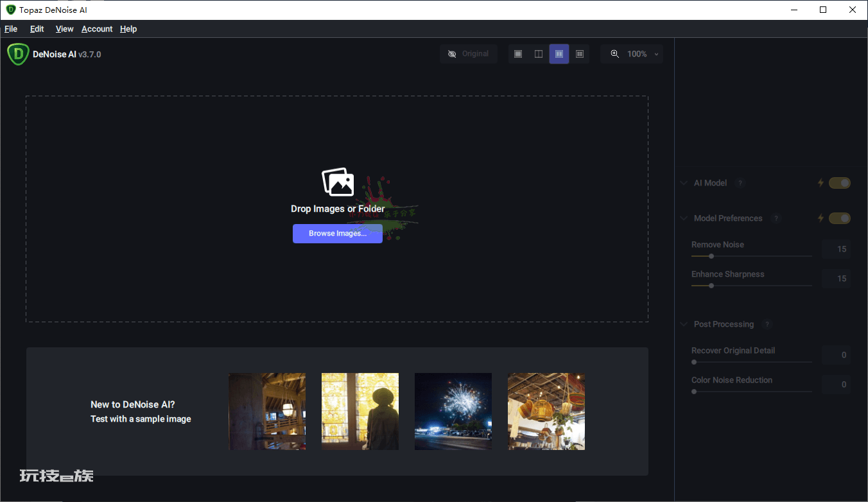Click the zoom magnifier icon
868x502 pixels.
[615, 54]
